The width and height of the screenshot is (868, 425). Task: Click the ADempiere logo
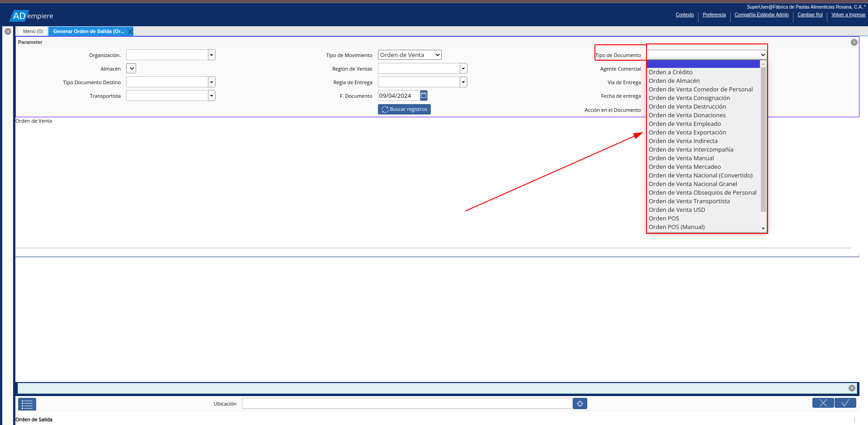pos(32,16)
